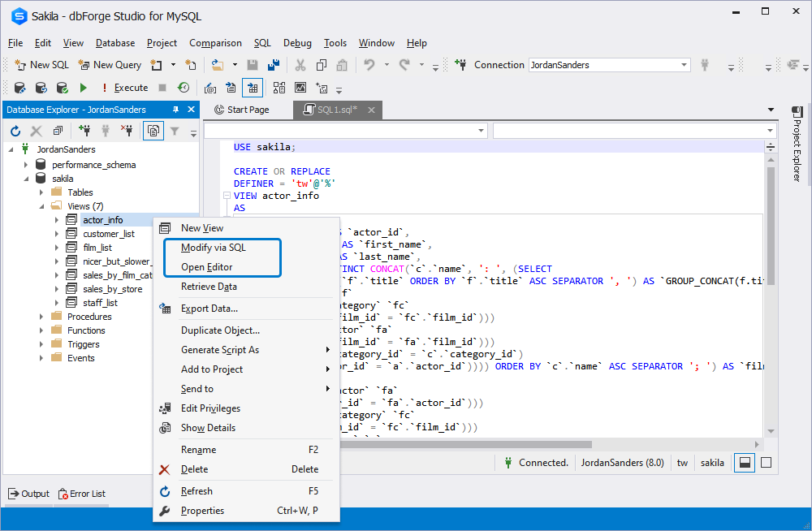Open Generate Script As submenu
The width and height of the screenshot is (812, 531).
247,350
